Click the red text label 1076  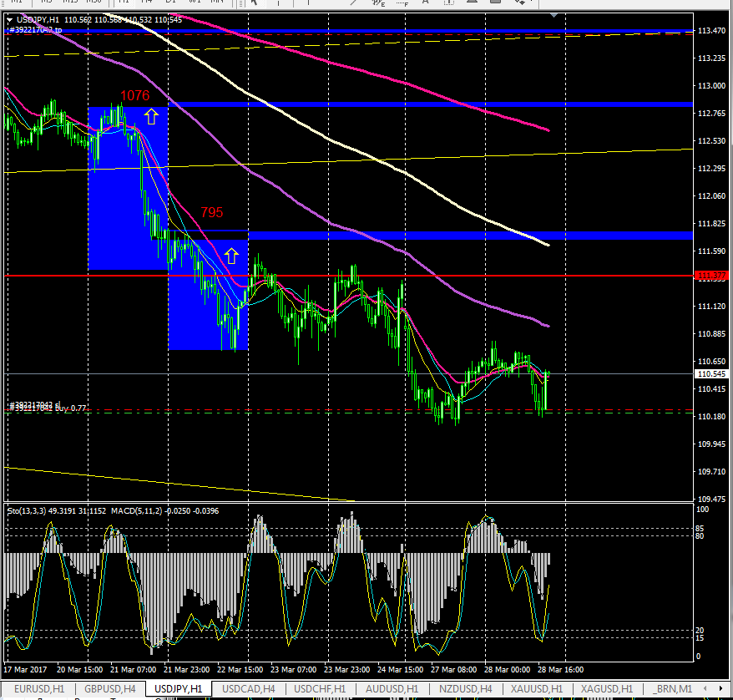point(134,95)
